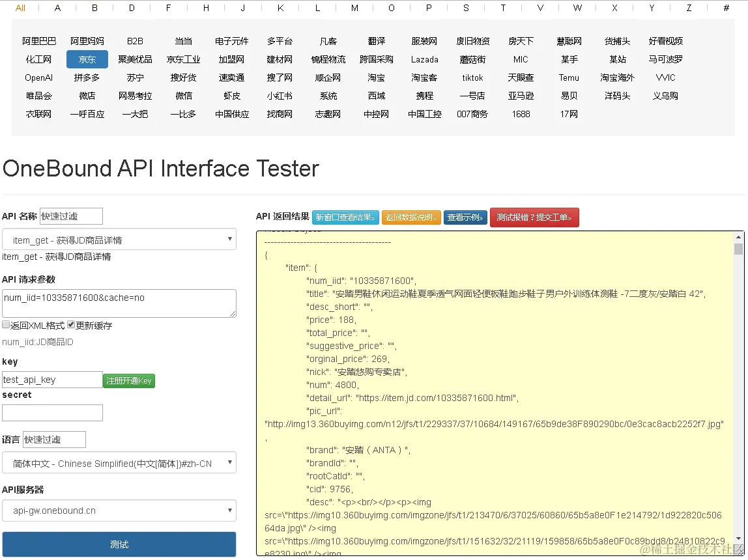Choose the 易贝 platform link
This screenshot has width=748, height=560.
(x=569, y=95)
